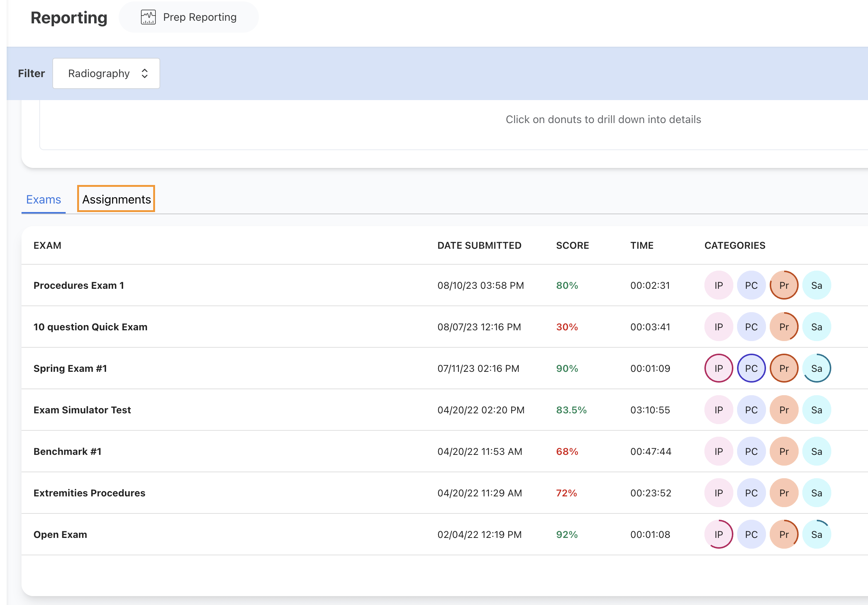
Task: Click PC donut for Spring Exam #1
Action: pos(751,368)
